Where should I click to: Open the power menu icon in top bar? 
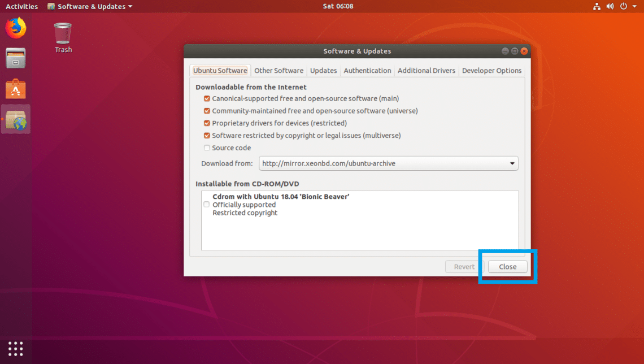(x=624, y=6)
